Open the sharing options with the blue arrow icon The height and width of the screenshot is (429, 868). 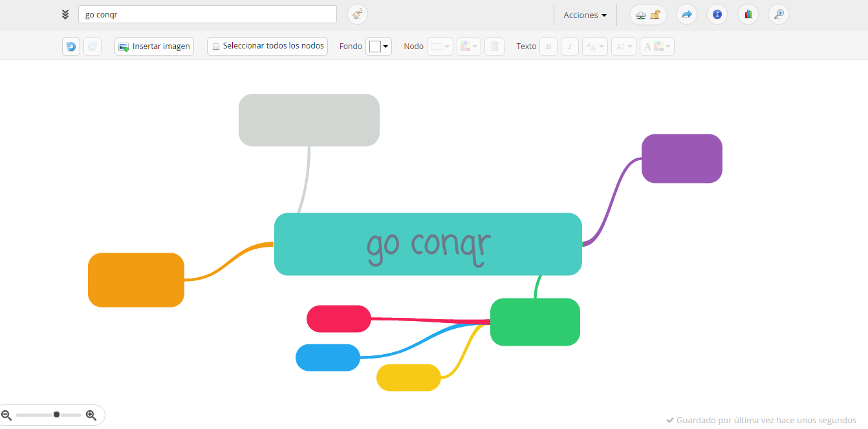coord(686,14)
